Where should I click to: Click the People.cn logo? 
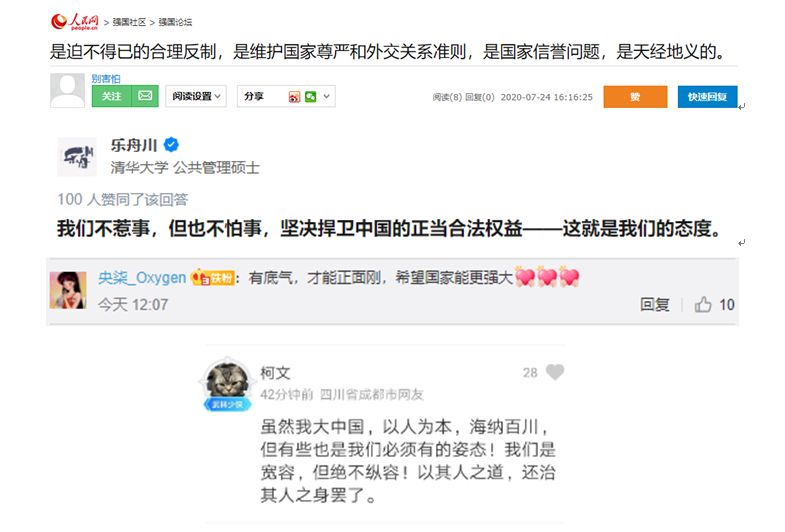pos(75,22)
